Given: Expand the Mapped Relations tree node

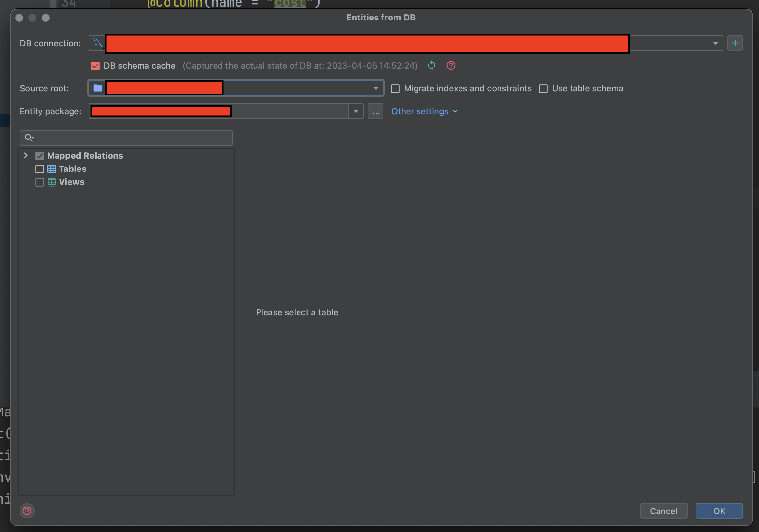Looking at the screenshot, I should pos(26,156).
